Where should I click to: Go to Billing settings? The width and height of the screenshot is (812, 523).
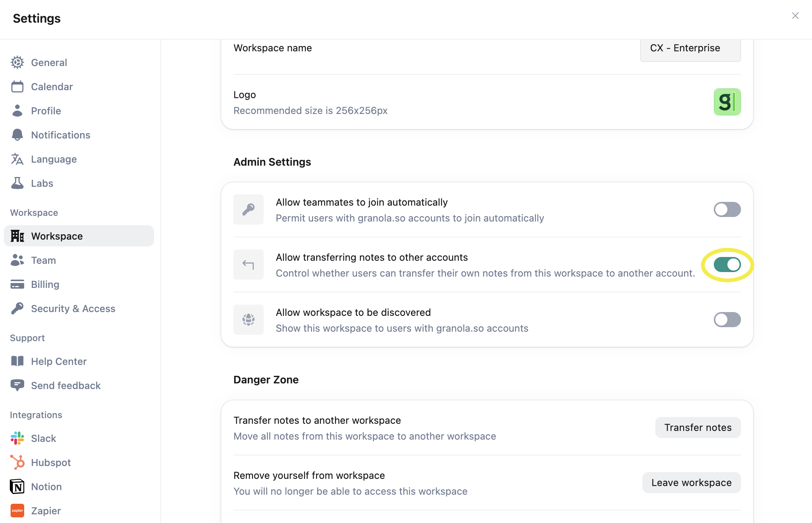pyautogui.click(x=45, y=284)
